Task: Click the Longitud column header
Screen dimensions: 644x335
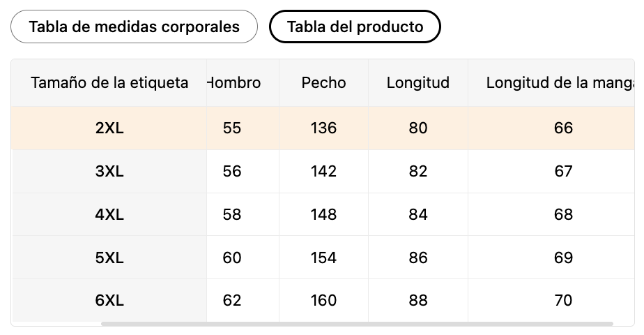Action: coord(418,83)
